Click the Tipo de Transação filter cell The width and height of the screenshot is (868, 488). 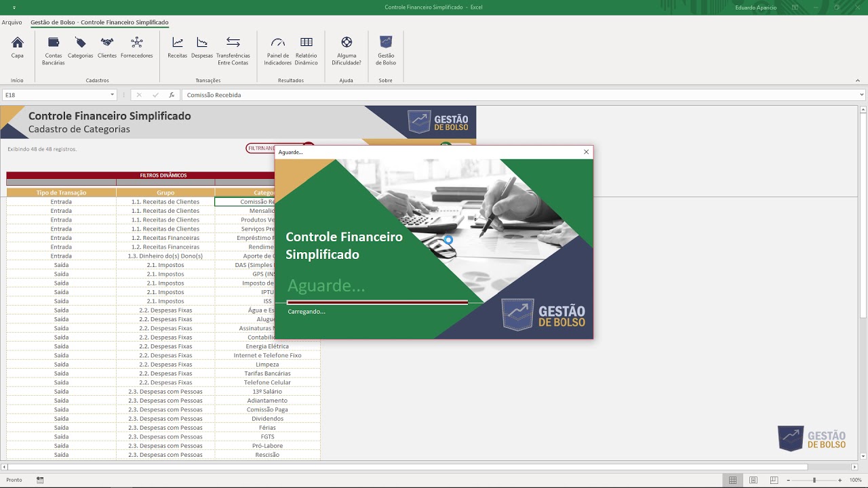click(61, 182)
